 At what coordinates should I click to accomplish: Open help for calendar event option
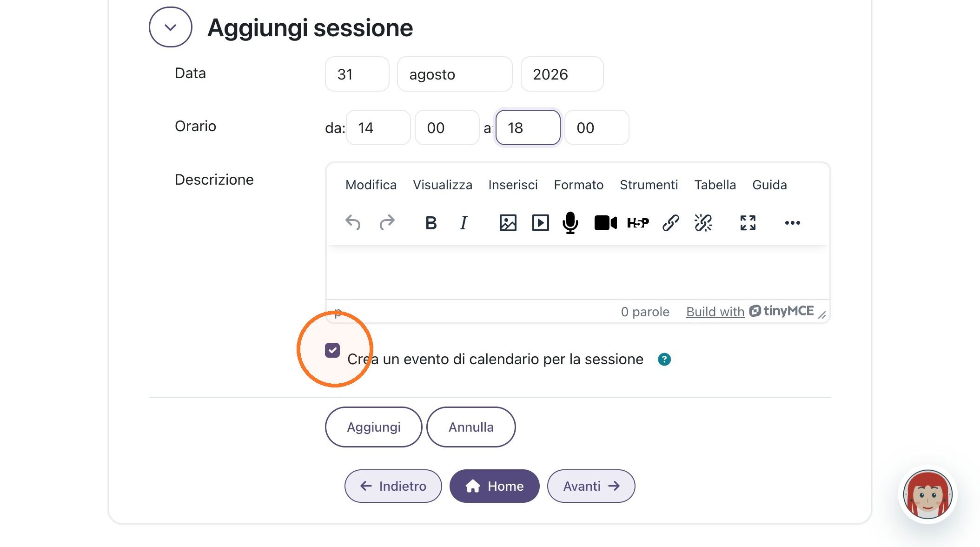[x=664, y=360]
